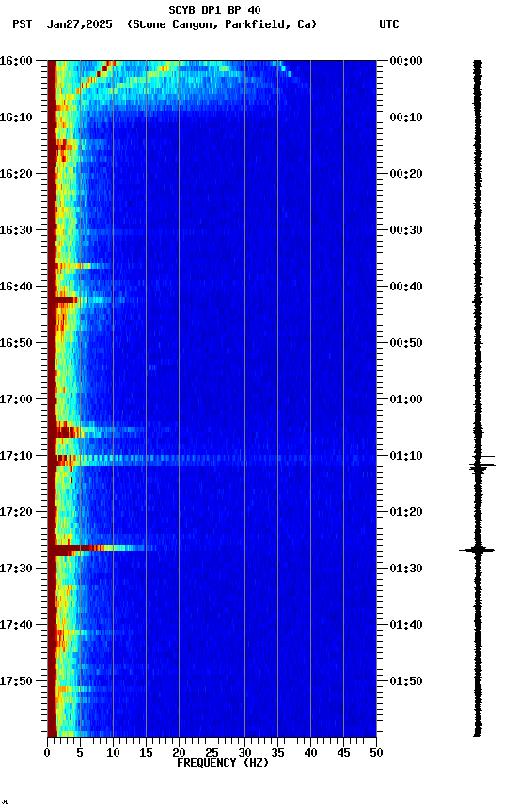Select the 20 Hz frequency axis label

click(x=179, y=753)
